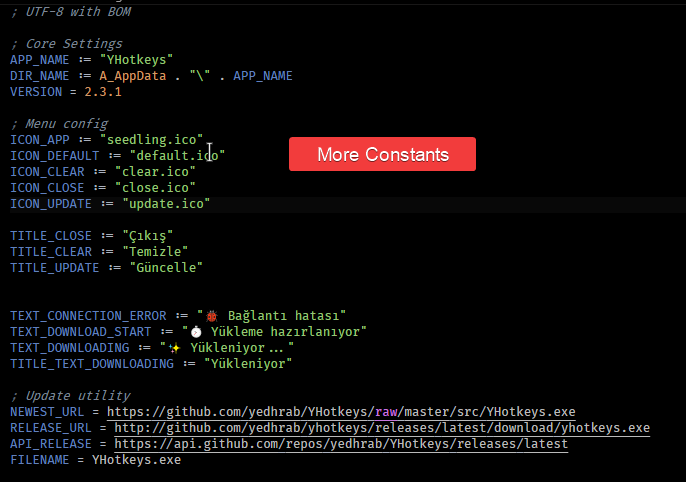Click the TITLE_TEXT_DOWNLOADING variable name

point(92,364)
